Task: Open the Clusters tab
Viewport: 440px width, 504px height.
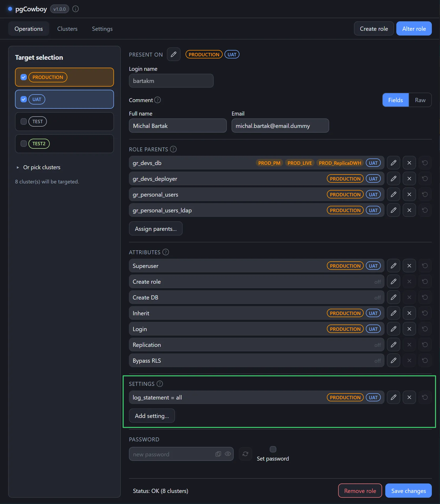Action: point(67,29)
